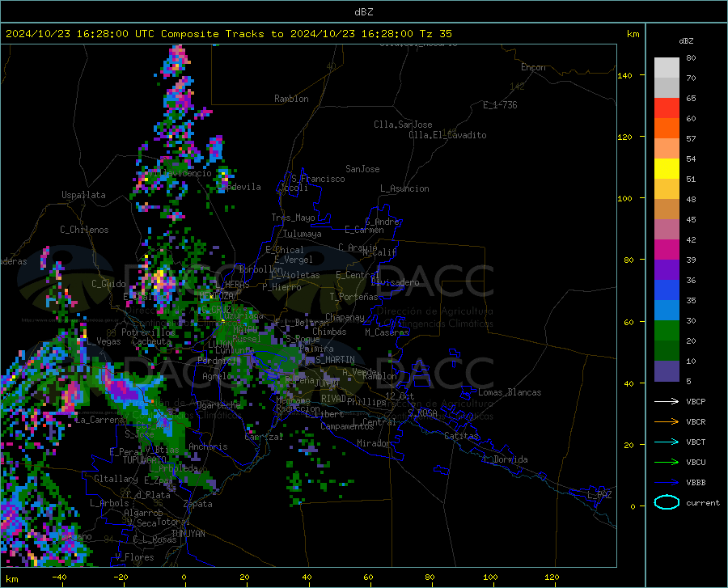Click the 60 km bottom axis label
The width and height of the screenshot is (728, 588).
(368, 577)
